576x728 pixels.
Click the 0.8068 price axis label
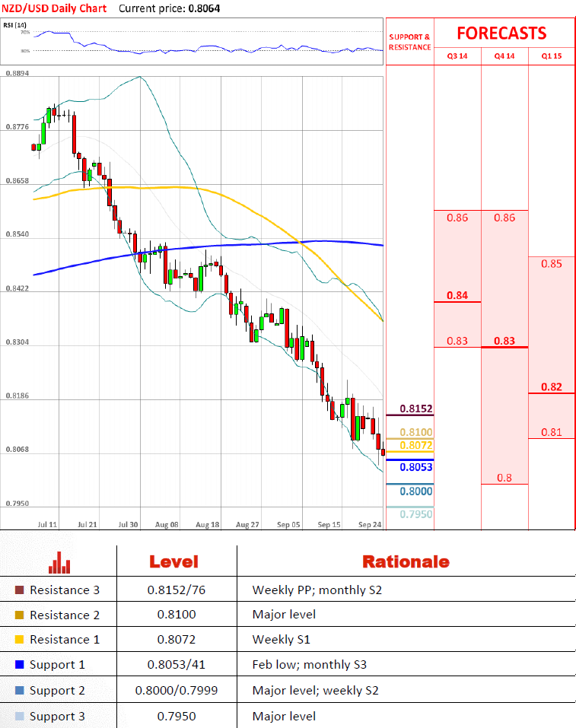tap(18, 450)
